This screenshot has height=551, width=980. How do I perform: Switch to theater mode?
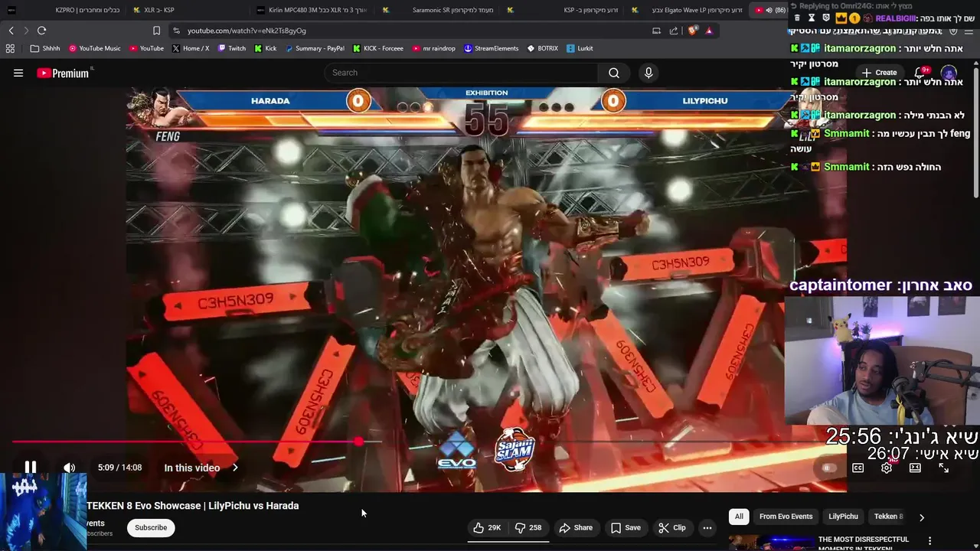915,468
